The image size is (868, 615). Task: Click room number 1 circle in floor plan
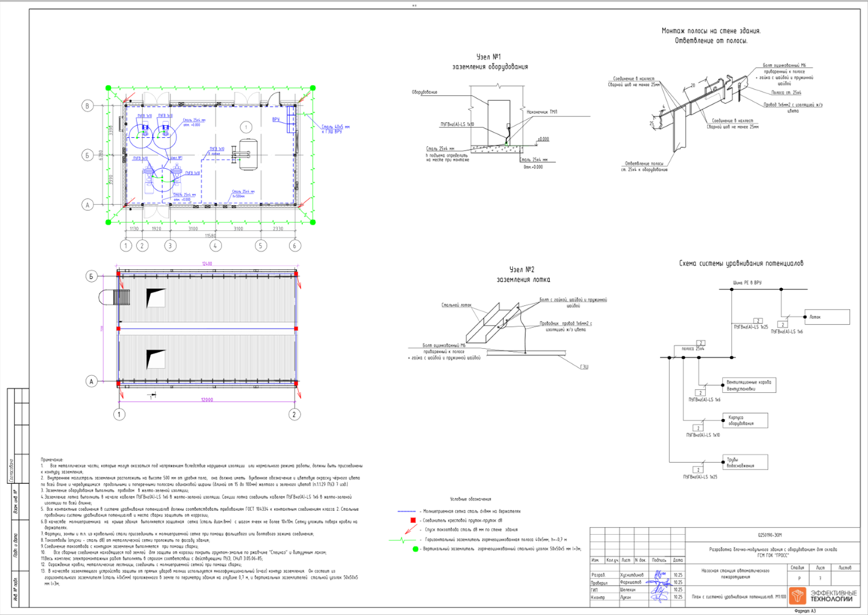(x=246, y=127)
